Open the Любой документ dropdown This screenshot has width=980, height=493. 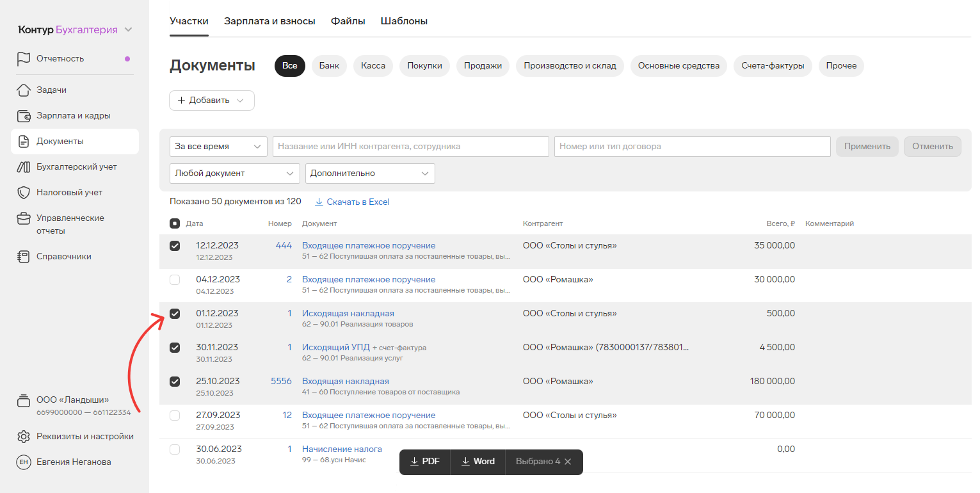pos(235,174)
